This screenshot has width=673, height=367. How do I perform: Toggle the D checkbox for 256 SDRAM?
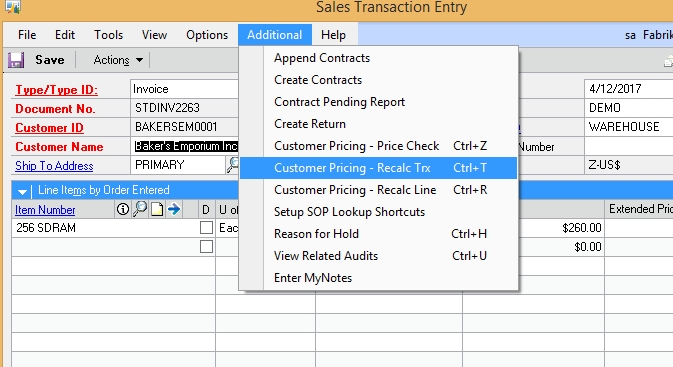[x=206, y=227]
